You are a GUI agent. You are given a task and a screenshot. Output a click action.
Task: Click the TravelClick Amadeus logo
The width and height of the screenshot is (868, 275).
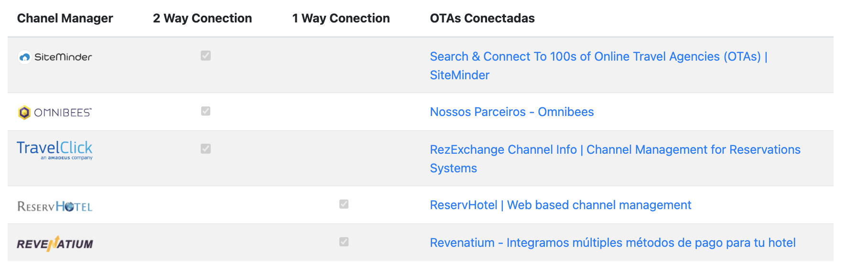(x=55, y=150)
